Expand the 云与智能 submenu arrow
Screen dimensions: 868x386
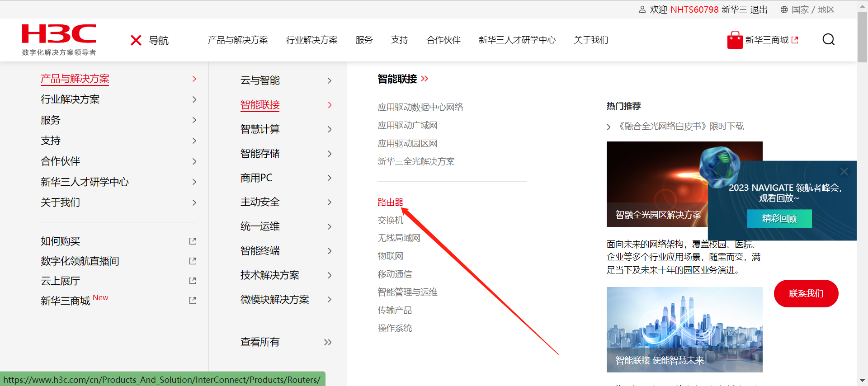[330, 80]
